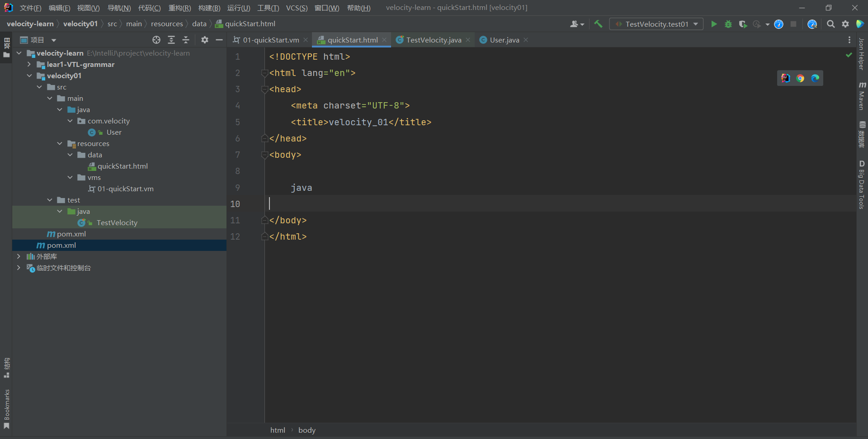Open IDE settings gear in top toolbar

845,24
